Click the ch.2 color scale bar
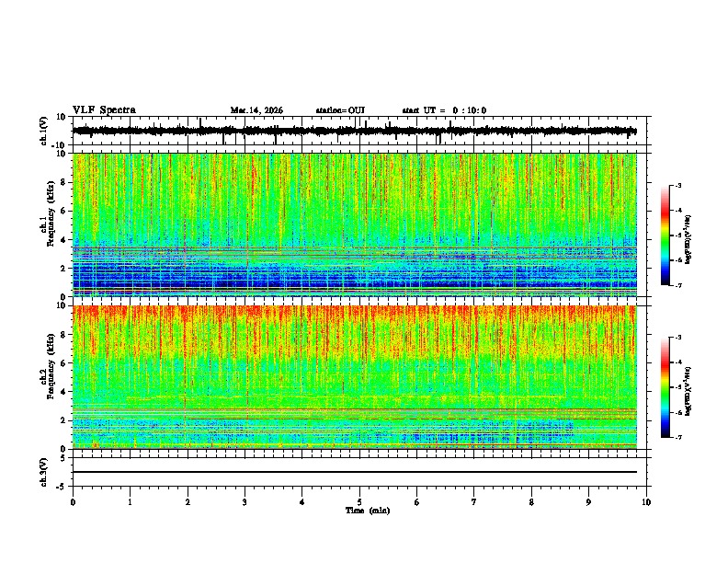 click(x=665, y=387)
